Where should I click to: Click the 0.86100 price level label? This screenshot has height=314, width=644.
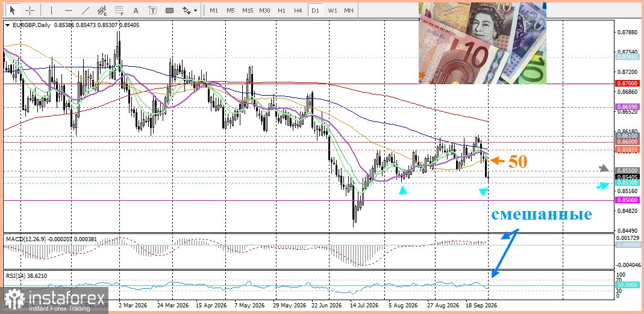pos(628,135)
